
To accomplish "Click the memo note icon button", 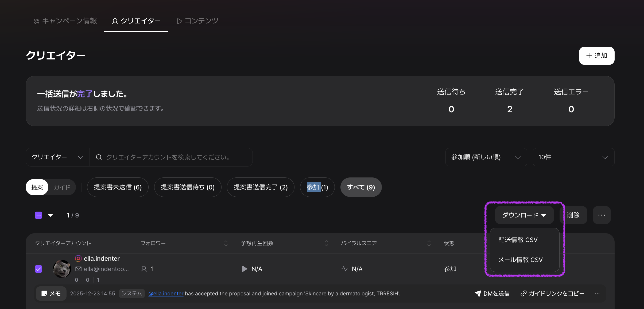I will click(51, 294).
